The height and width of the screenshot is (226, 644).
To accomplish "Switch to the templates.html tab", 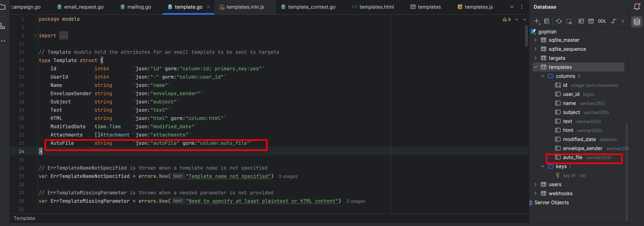I will pyautogui.click(x=373, y=7).
